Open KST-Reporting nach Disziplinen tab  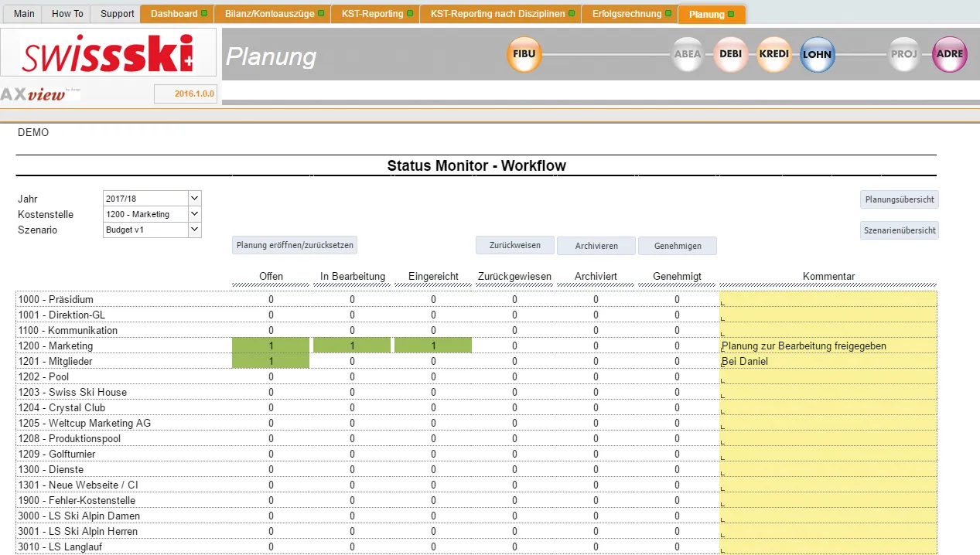click(502, 14)
